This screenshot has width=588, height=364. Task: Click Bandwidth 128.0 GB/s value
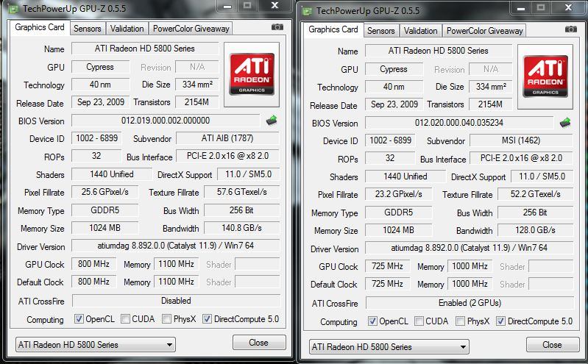[x=536, y=230]
